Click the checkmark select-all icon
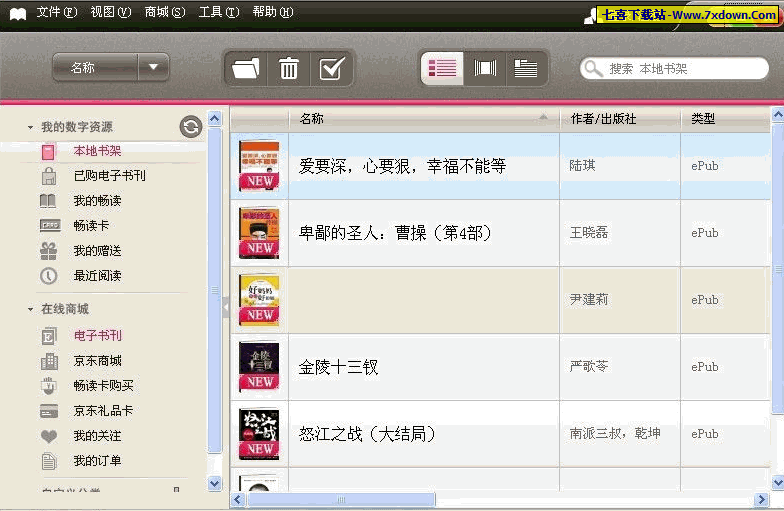 (x=332, y=68)
